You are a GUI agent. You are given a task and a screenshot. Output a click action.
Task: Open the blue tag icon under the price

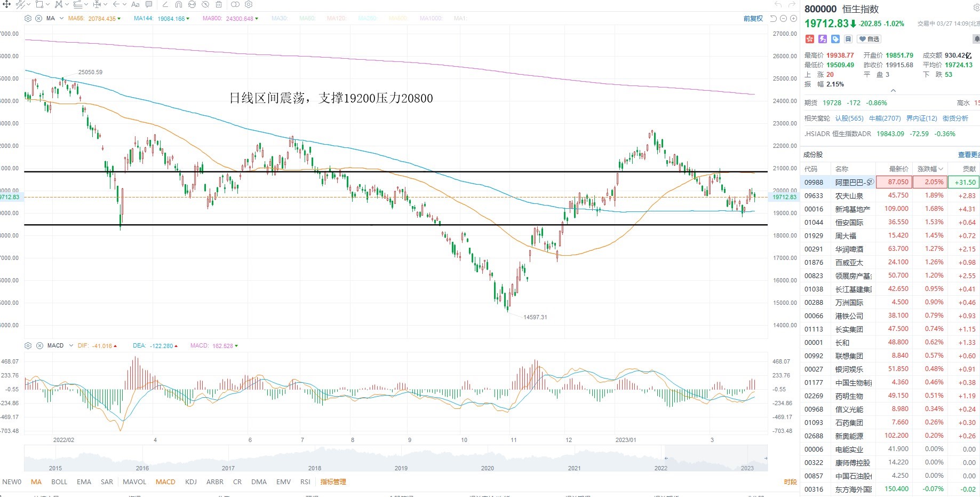point(835,39)
